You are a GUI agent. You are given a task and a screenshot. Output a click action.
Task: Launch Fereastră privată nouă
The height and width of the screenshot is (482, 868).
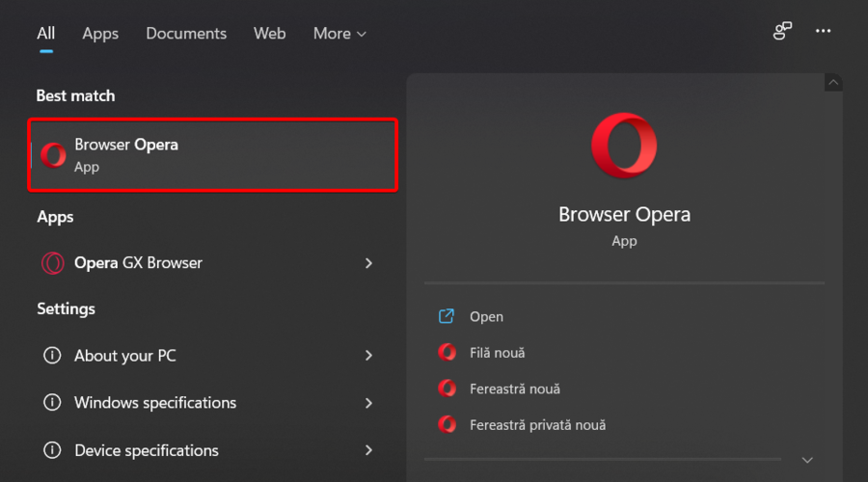537,424
